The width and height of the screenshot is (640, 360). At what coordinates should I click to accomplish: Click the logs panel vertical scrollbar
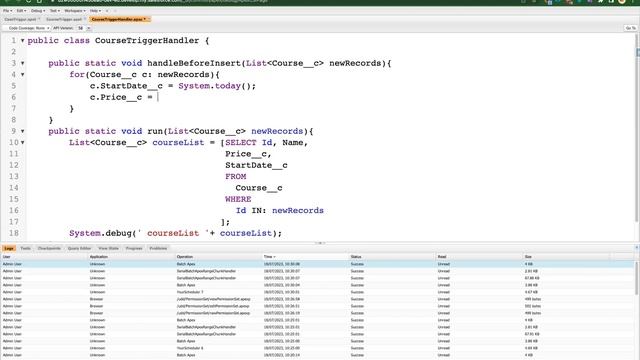tap(637, 278)
